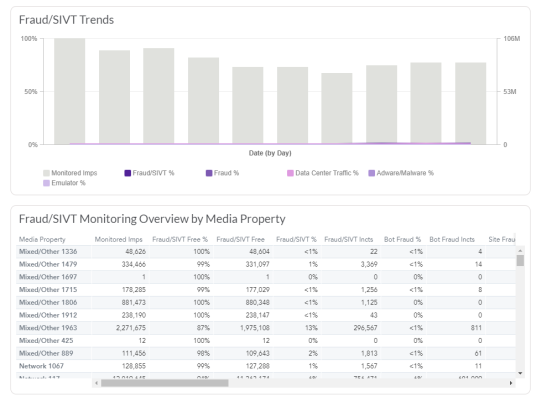Toggle Fraud/SIVT % legend series
The width and height of the screenshot is (541, 401).
point(149,173)
